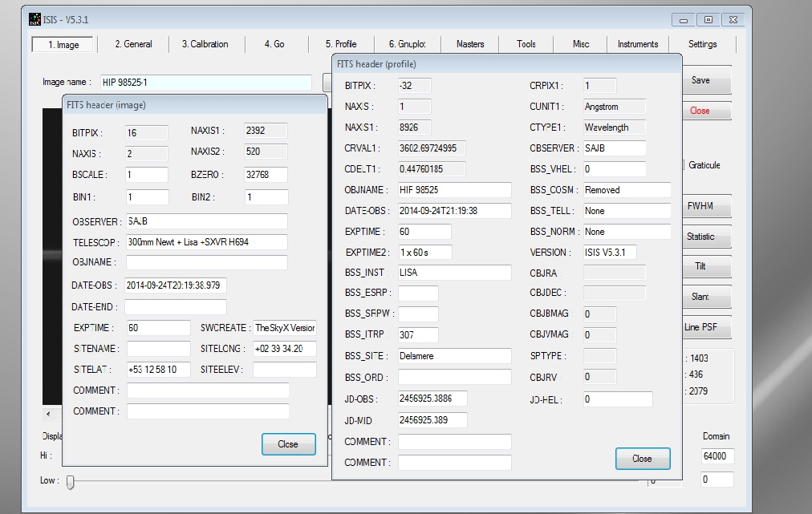Click the CBSERVER field showing SAJB
This screenshot has width=812, height=514.
pos(615,148)
